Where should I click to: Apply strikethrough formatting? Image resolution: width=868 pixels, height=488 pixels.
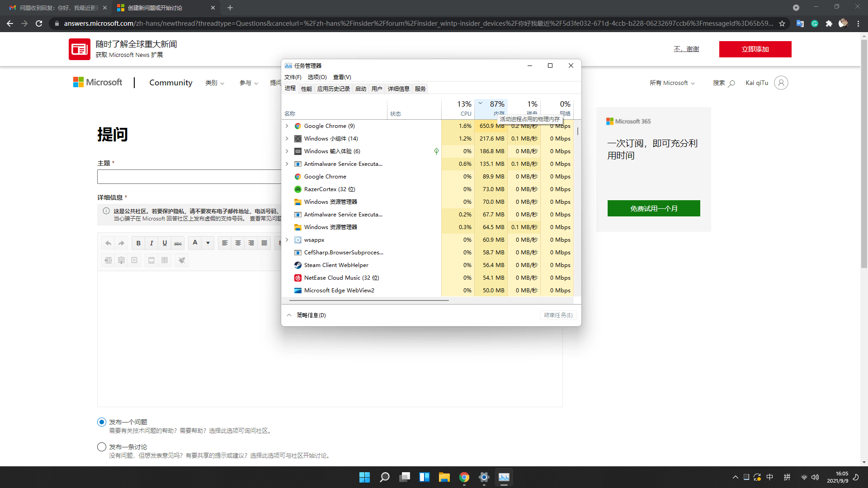click(x=178, y=243)
